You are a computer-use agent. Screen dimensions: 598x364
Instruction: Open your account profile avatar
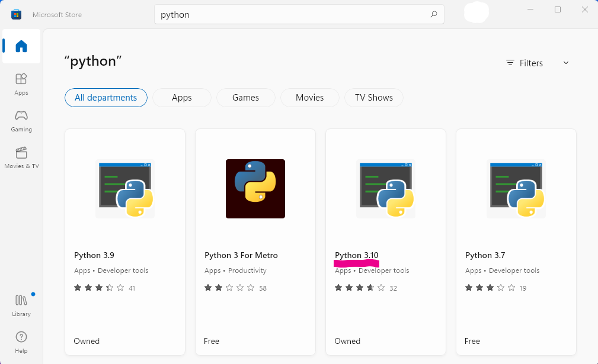tap(476, 13)
